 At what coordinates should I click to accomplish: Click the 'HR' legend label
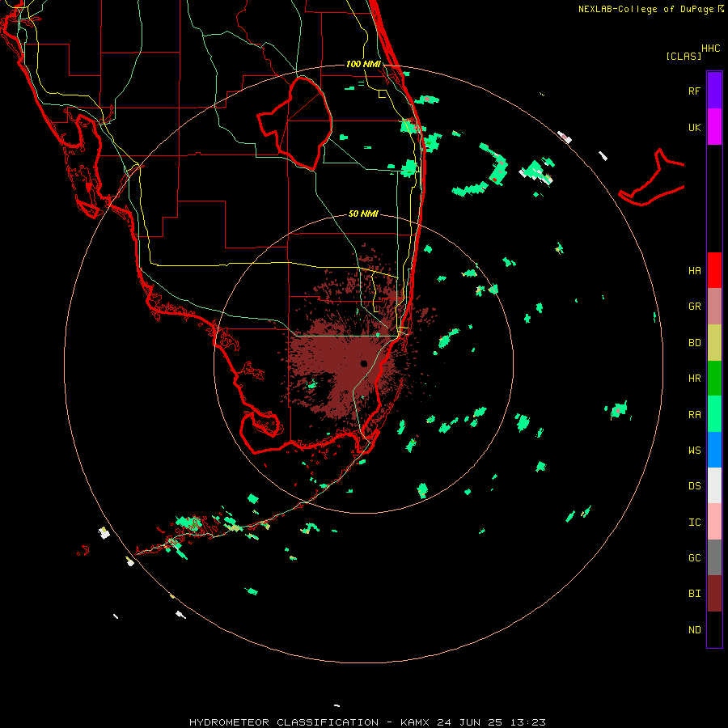[694, 379]
